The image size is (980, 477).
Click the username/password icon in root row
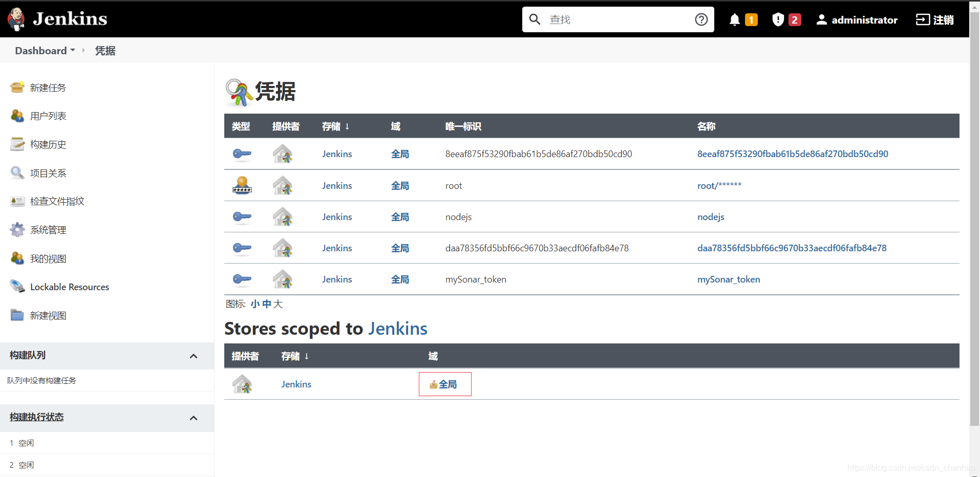tap(242, 185)
